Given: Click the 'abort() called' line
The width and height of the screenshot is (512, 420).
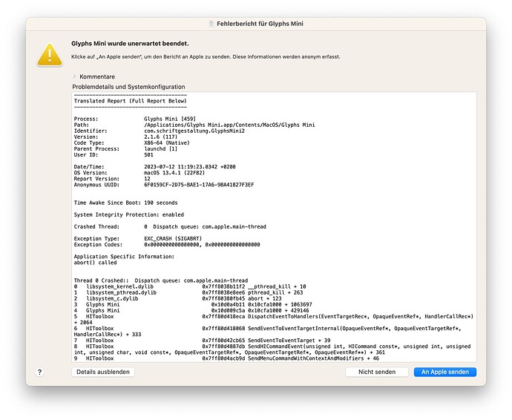Looking at the screenshot, I should point(95,263).
